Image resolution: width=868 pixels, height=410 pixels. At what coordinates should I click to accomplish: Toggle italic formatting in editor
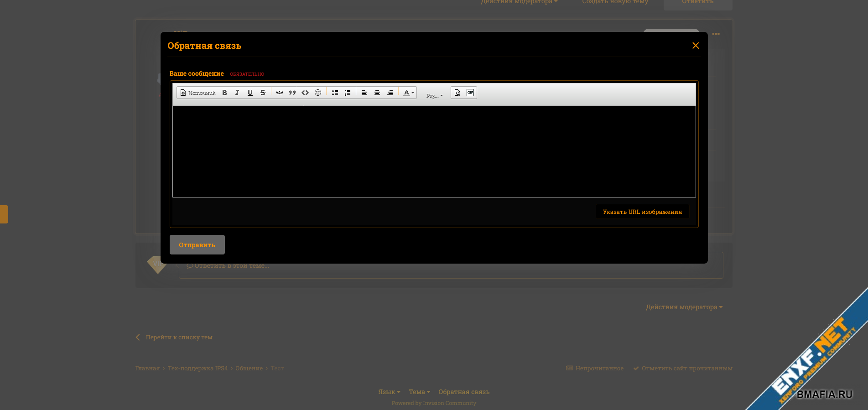click(237, 93)
